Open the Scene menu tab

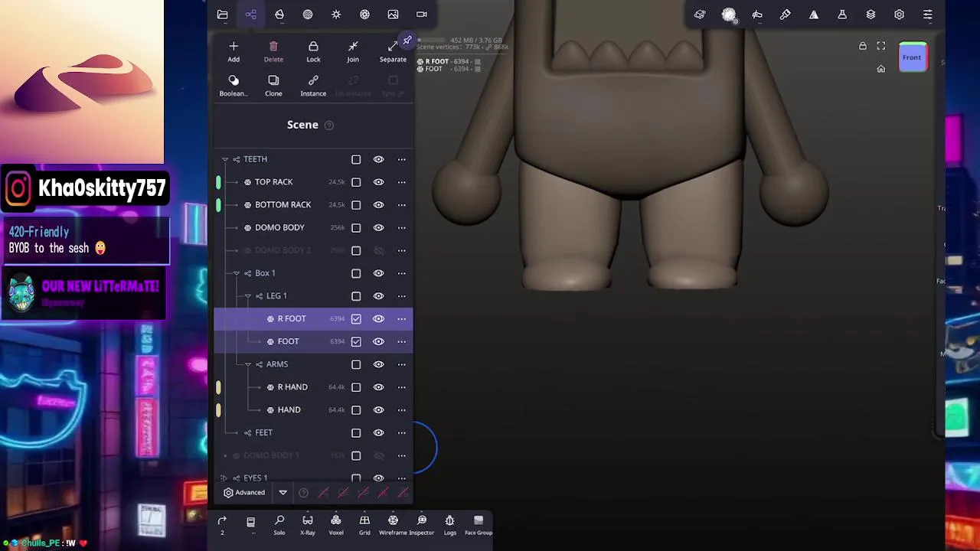(x=250, y=14)
